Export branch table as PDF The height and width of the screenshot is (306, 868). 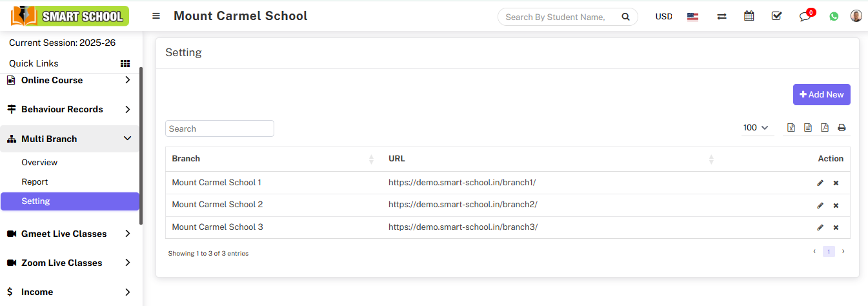tap(824, 128)
